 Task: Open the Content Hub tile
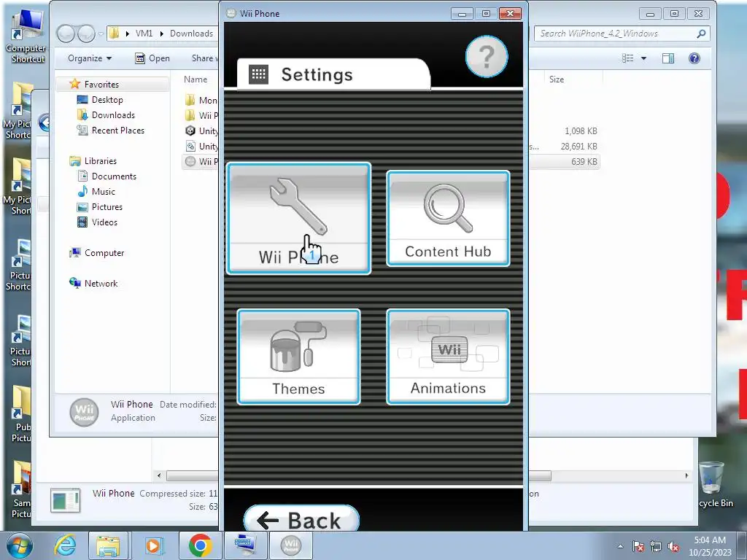(448, 218)
